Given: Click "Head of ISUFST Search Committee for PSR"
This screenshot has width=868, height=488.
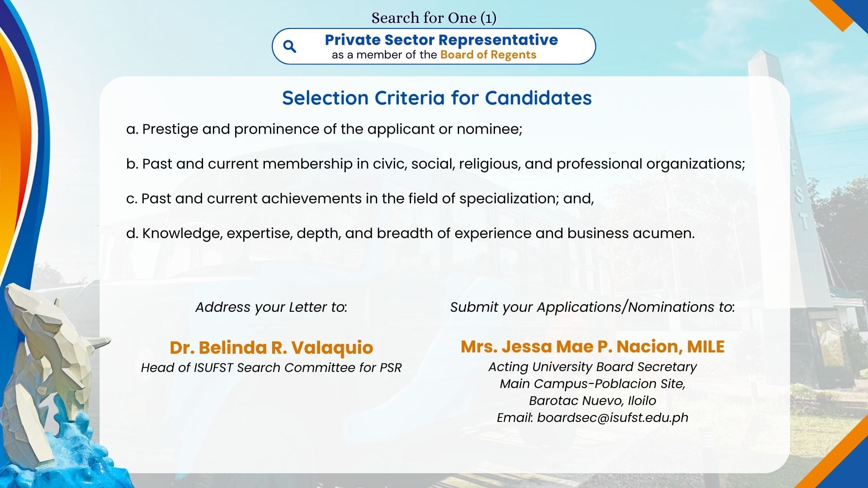Looking at the screenshot, I should (x=271, y=368).
